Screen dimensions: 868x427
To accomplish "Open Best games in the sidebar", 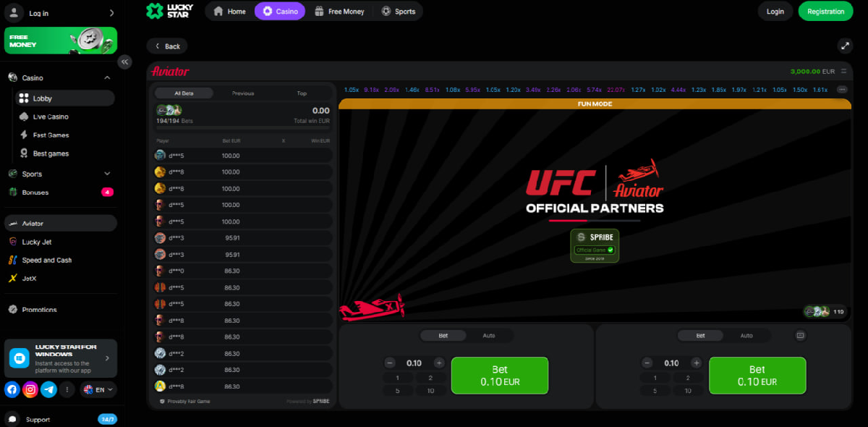I will pyautogui.click(x=51, y=153).
